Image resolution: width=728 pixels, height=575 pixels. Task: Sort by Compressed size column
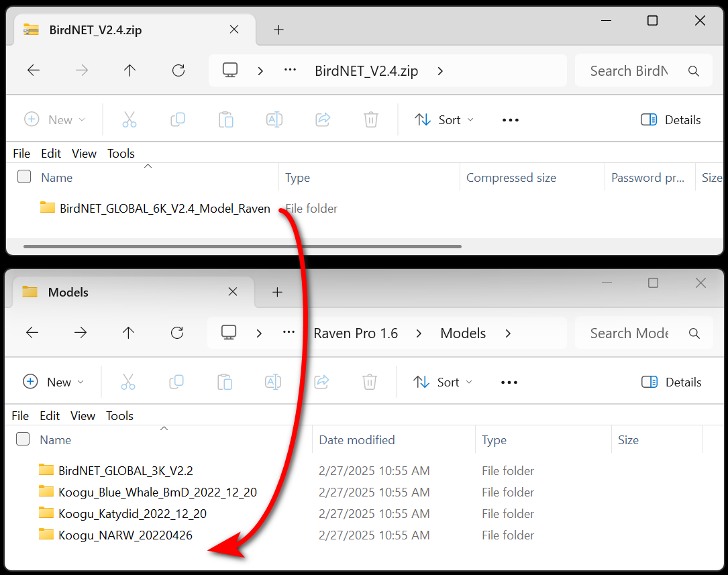pyautogui.click(x=511, y=177)
